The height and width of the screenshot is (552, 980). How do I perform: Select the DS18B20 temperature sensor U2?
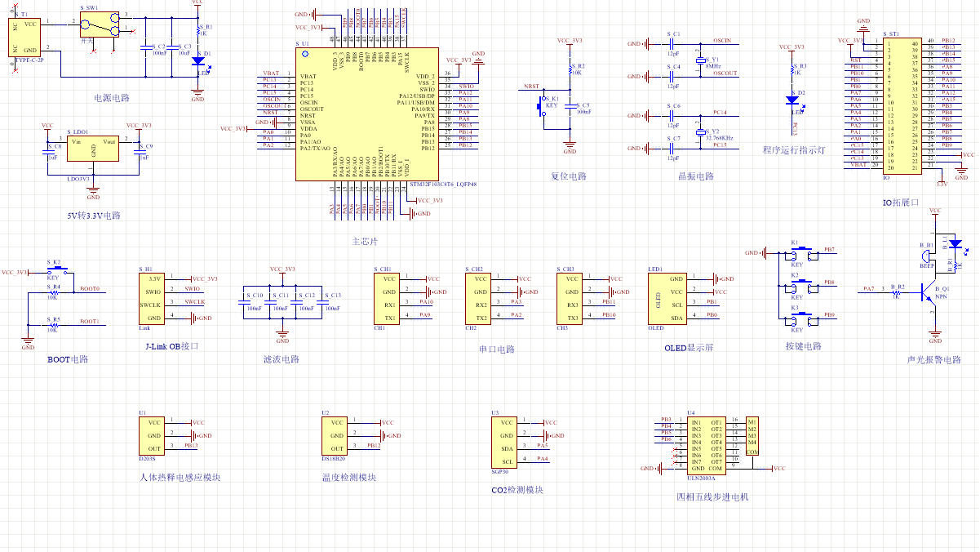tap(334, 435)
